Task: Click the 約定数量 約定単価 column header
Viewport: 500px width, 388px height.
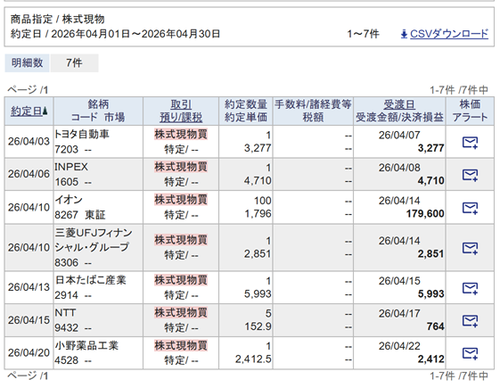Action: pyautogui.click(x=246, y=111)
